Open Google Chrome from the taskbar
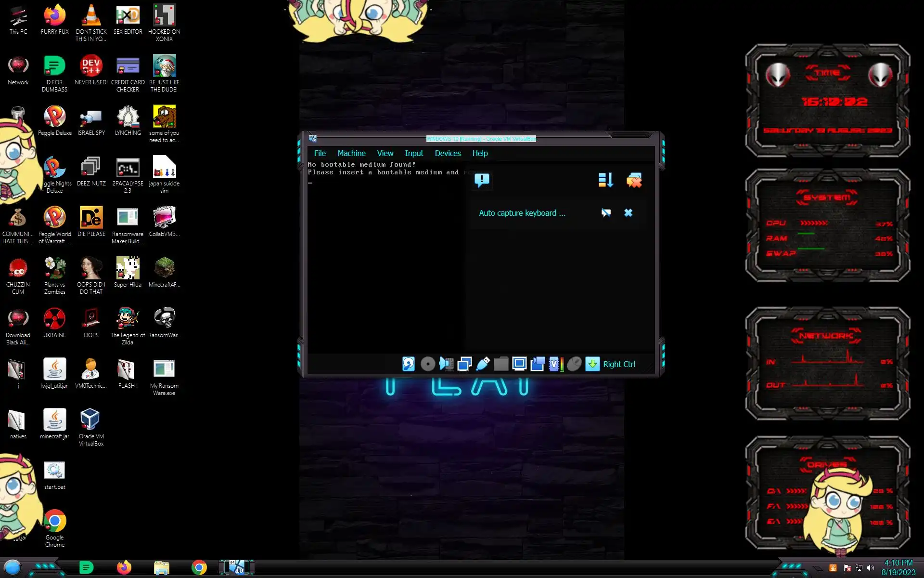Screen dimensions: 924x578 point(199,567)
